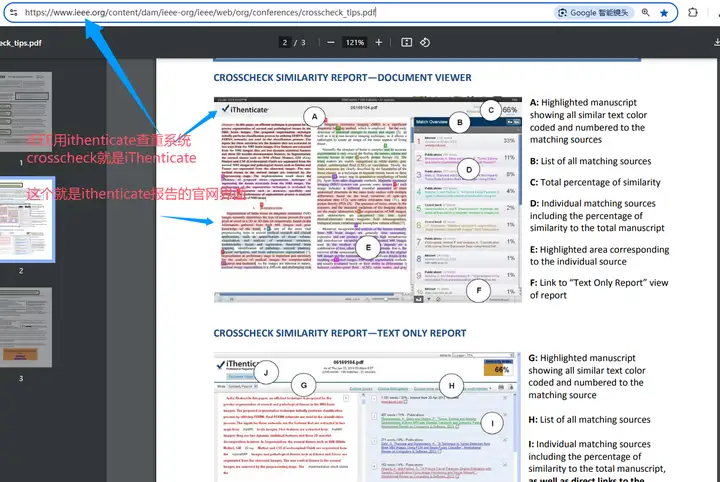Screen dimensions: 720x482
Task: Click the text 'H: List of all matching sources'
Action: [x=589, y=420]
